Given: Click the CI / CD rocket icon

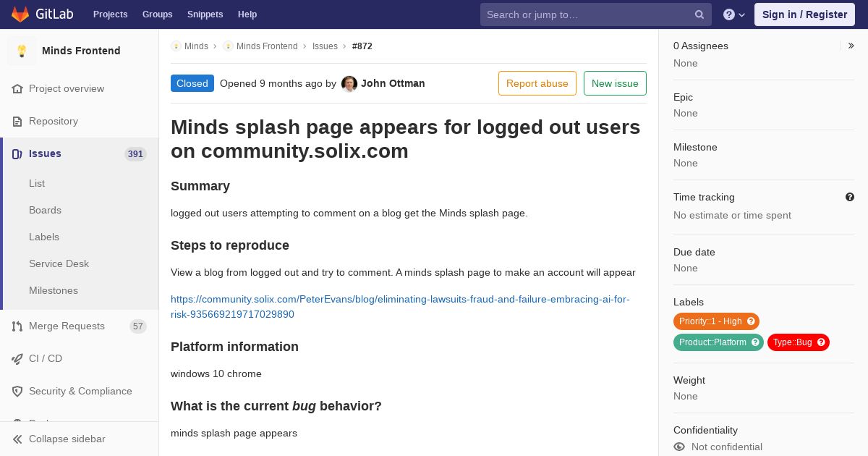Looking at the screenshot, I should click(x=17, y=359).
